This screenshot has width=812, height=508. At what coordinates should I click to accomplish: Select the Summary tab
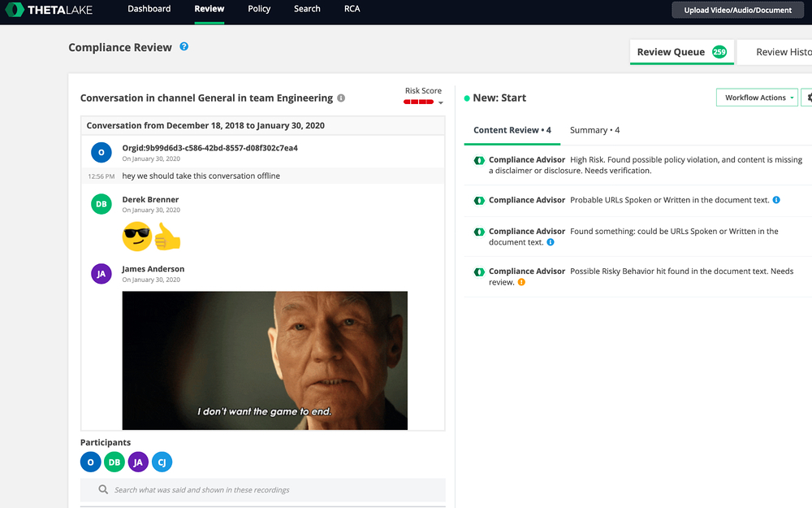594,131
